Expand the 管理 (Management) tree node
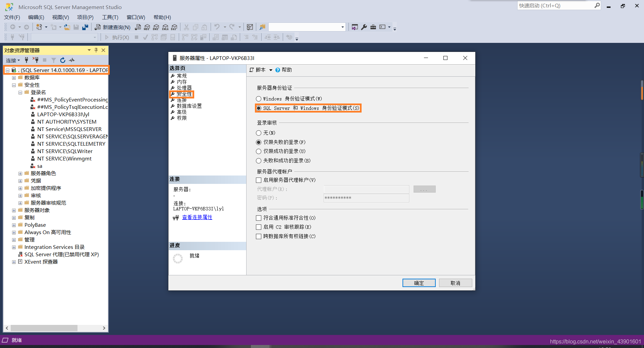644x348 pixels. pyautogui.click(x=14, y=240)
